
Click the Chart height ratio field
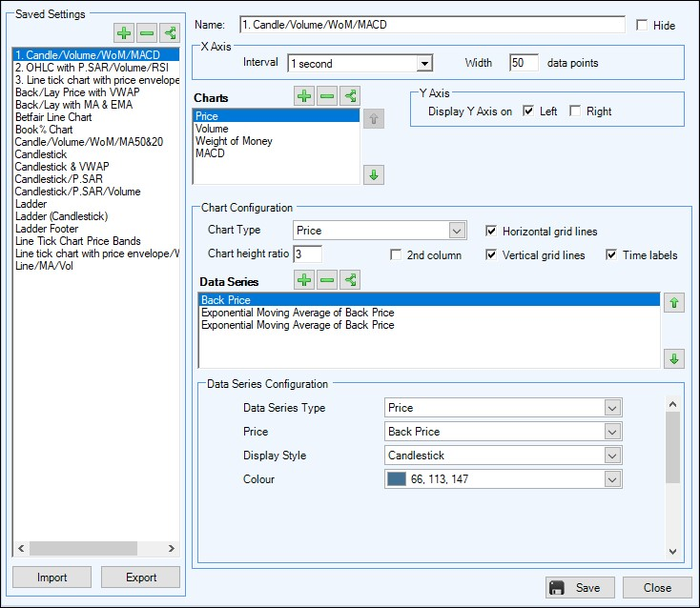point(308,254)
